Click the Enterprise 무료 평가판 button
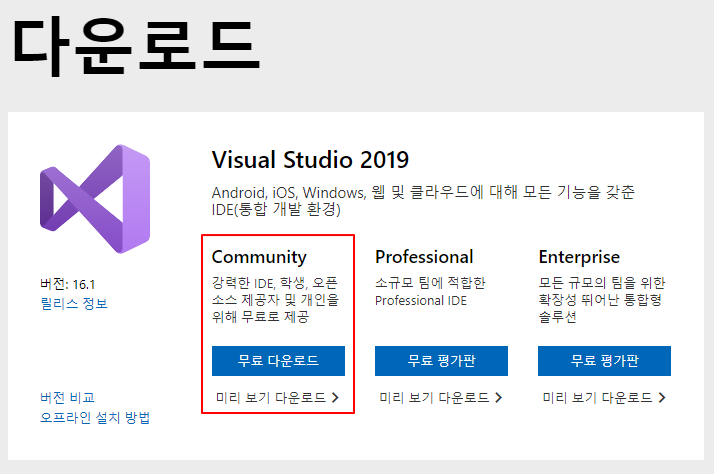 [x=604, y=361]
